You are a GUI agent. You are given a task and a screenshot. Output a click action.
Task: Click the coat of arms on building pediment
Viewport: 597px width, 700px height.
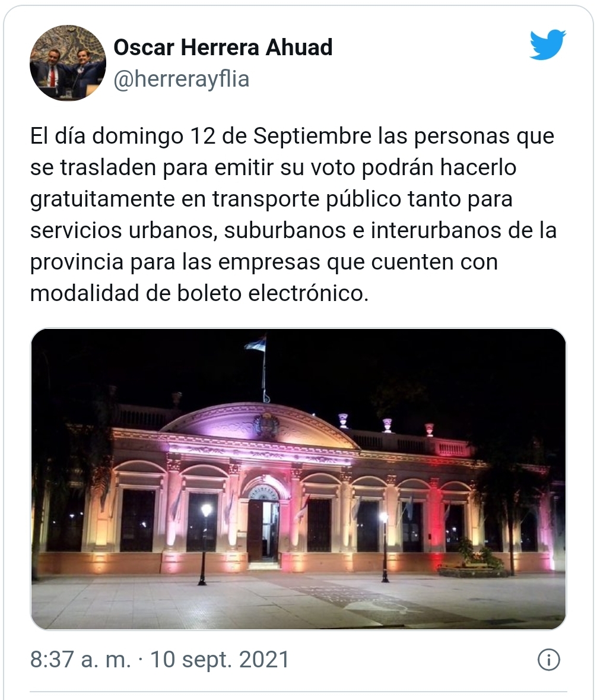click(x=266, y=425)
